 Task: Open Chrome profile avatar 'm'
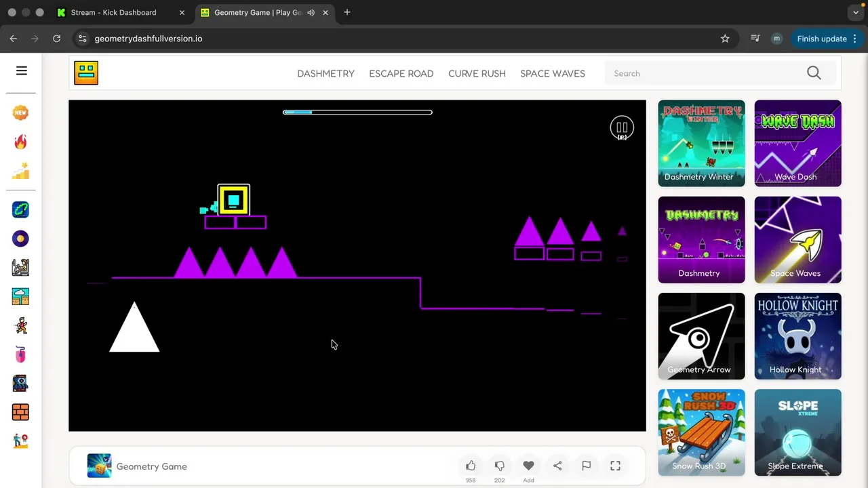pyautogui.click(x=776, y=39)
